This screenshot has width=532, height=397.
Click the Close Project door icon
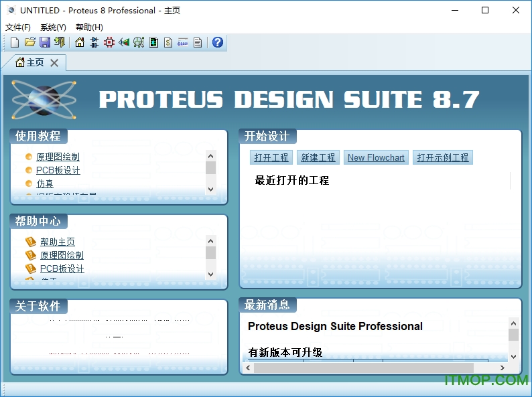point(60,42)
